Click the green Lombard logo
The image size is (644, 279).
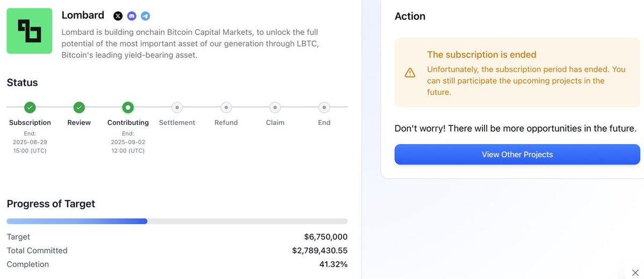pyautogui.click(x=30, y=31)
